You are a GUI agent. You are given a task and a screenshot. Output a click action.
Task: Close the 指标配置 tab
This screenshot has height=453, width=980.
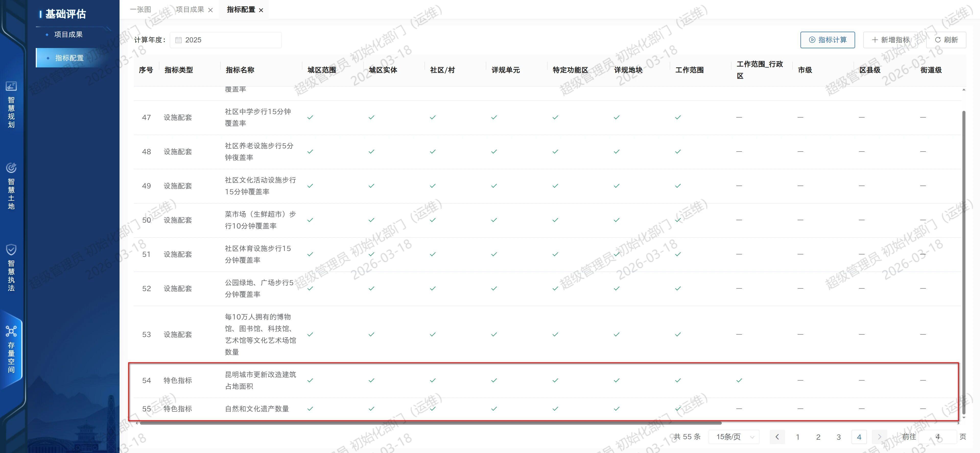click(x=261, y=10)
